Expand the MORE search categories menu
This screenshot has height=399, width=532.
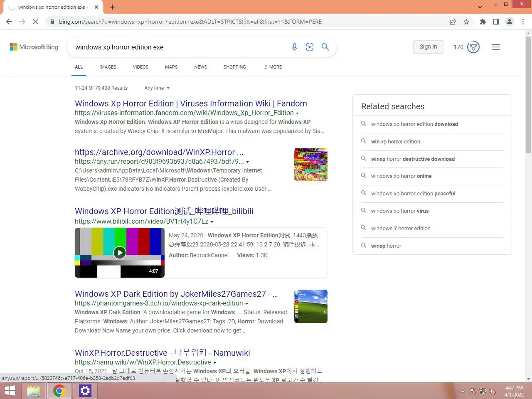pos(273,67)
